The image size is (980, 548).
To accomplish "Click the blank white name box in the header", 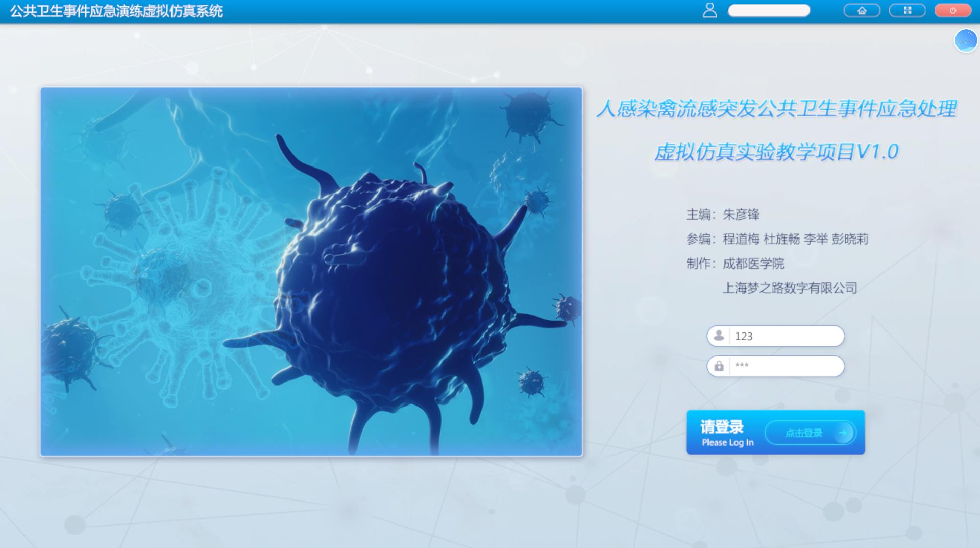I will (769, 10).
